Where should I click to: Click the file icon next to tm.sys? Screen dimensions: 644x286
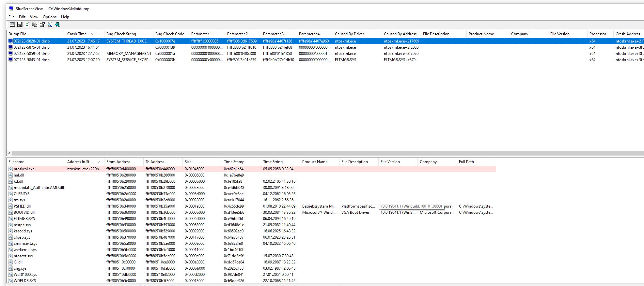click(10, 200)
